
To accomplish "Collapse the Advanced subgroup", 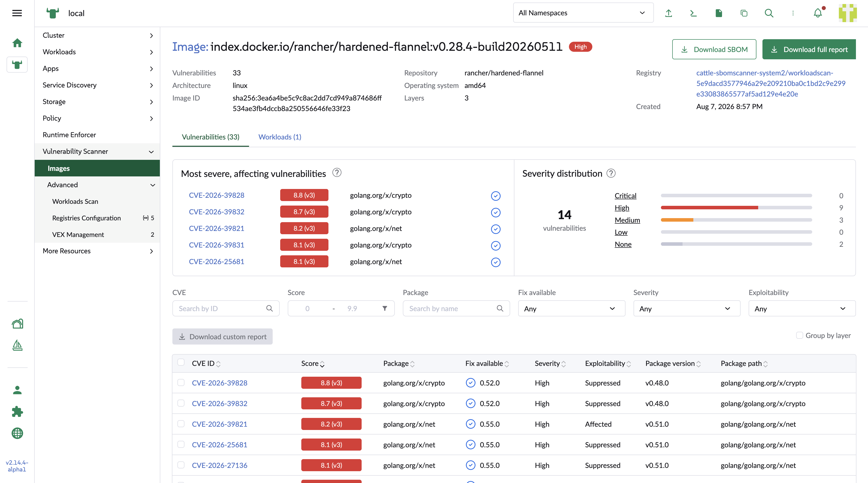I will click(x=98, y=185).
